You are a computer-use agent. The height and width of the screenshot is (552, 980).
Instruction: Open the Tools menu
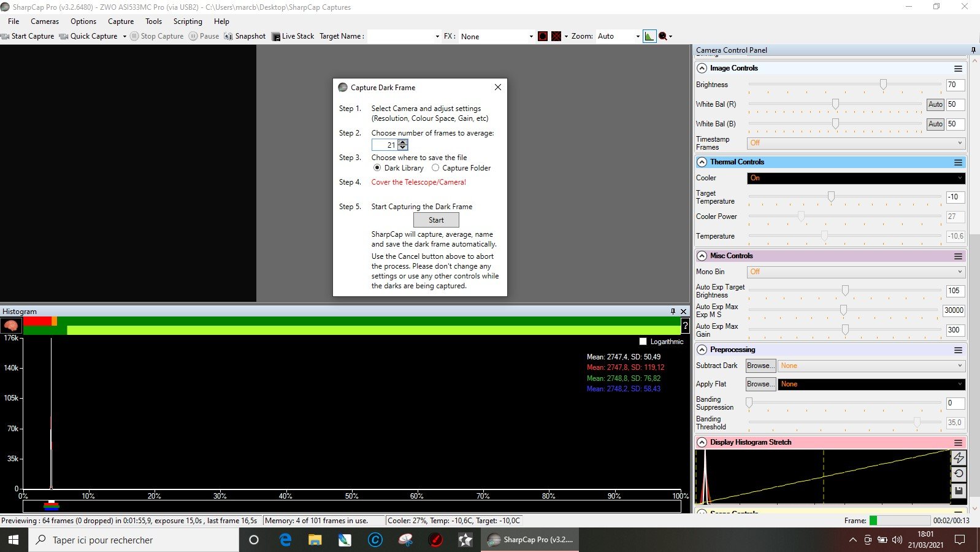[153, 21]
